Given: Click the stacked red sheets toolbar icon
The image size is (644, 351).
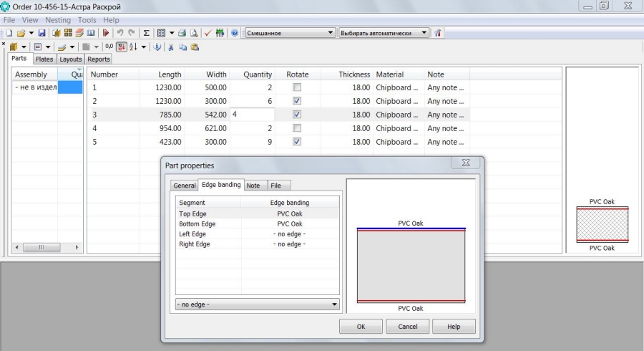Looking at the screenshot, I should coord(79,33).
